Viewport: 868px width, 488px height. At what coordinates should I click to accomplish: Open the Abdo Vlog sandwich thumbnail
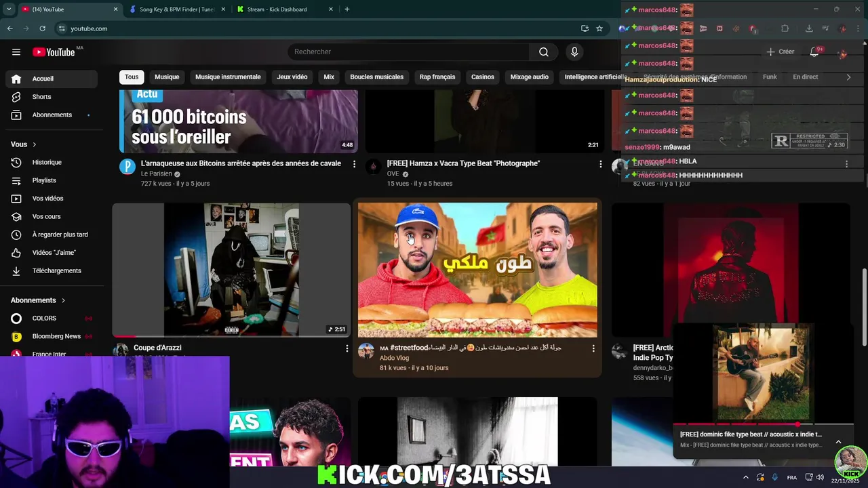click(x=477, y=270)
